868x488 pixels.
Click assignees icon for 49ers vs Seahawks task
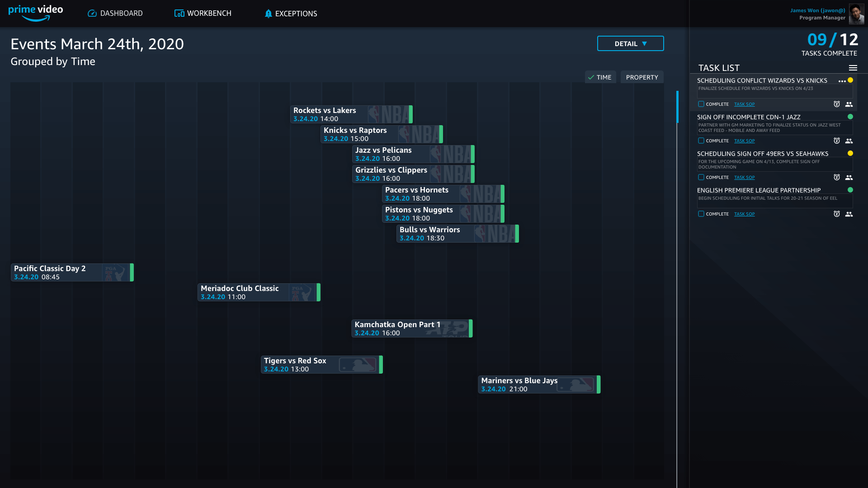(x=849, y=178)
